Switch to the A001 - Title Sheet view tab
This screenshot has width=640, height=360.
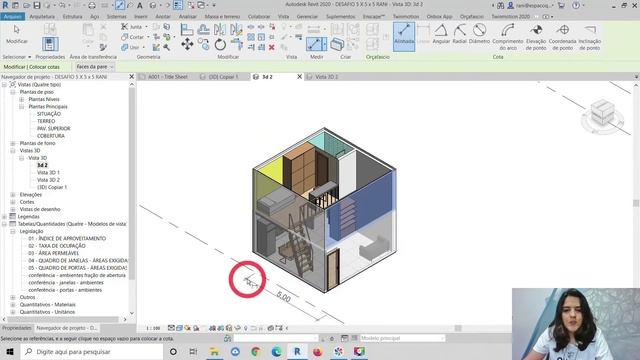168,77
